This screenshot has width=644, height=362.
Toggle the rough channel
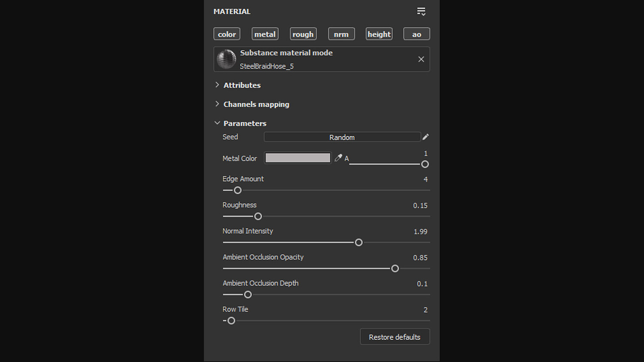pos(303,34)
